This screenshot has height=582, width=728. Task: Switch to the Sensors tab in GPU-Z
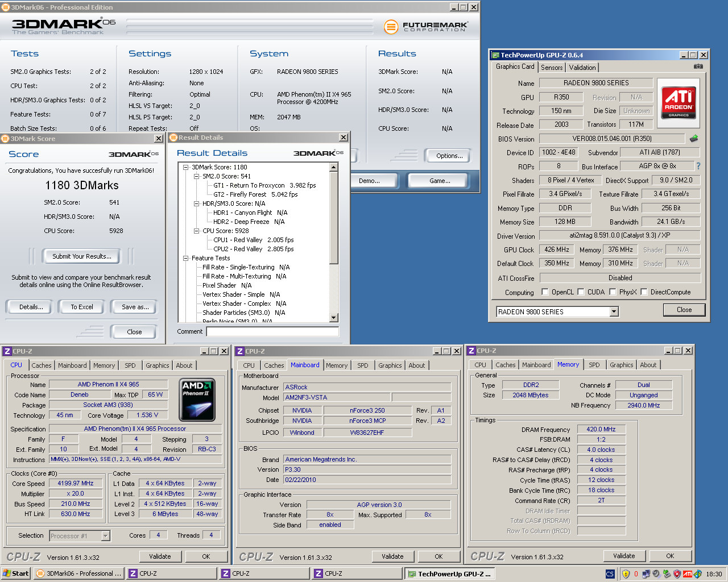(552, 68)
